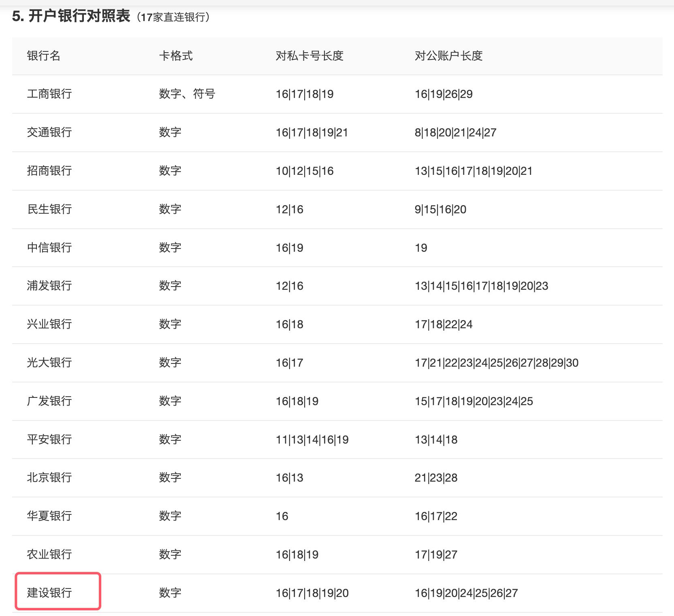674x616 pixels.
Task: Click "数字" in the 交通银行 row
Action: (170, 132)
